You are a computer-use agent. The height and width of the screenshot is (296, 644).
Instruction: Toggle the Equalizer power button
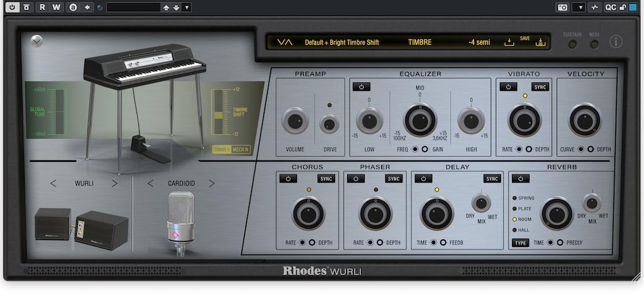[x=362, y=87]
